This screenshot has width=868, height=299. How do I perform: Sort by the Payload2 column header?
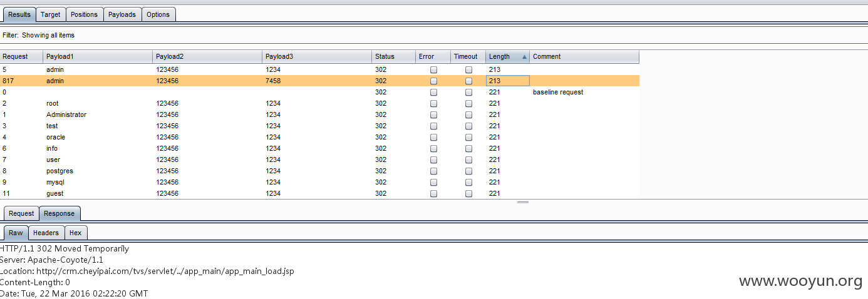[x=207, y=56]
